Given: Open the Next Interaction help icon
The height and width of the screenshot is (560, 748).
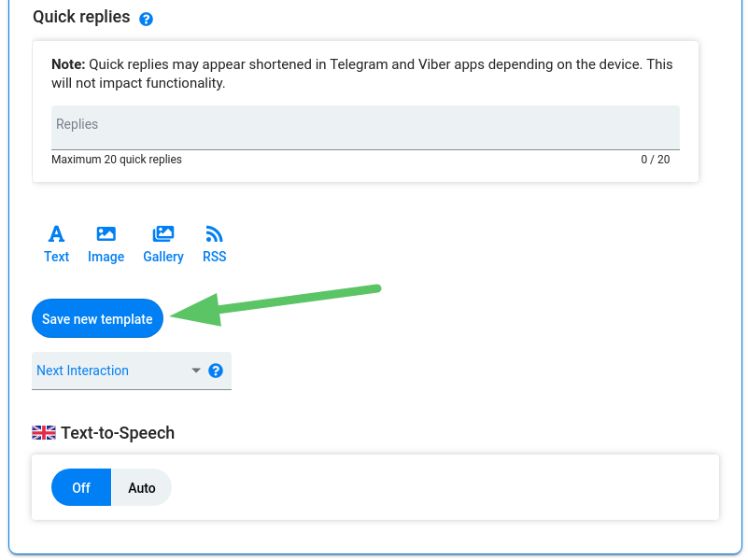Looking at the screenshot, I should 216,371.
